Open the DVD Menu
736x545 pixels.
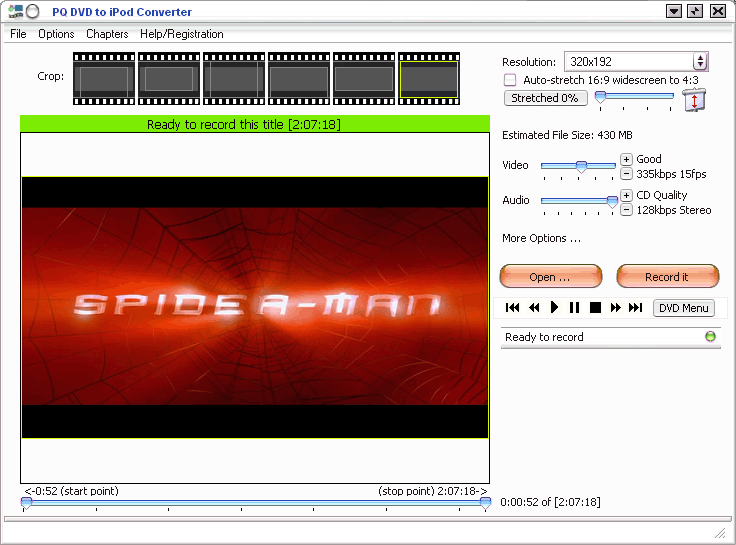click(684, 308)
